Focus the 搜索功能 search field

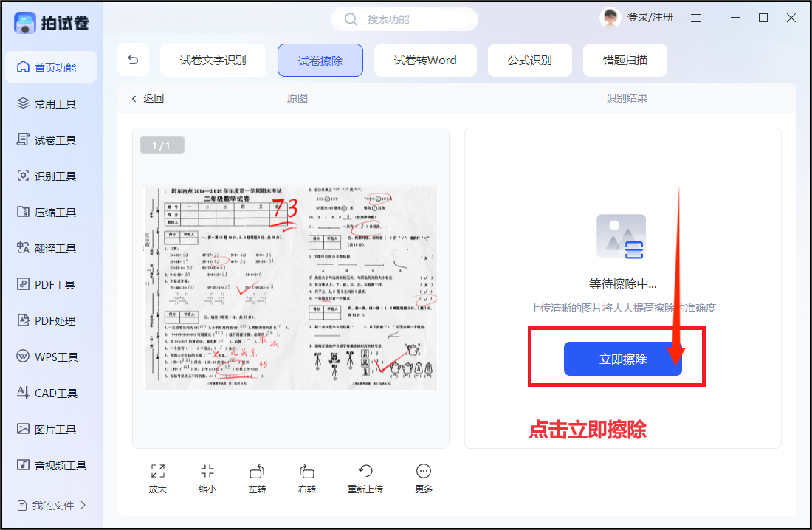coord(405,19)
